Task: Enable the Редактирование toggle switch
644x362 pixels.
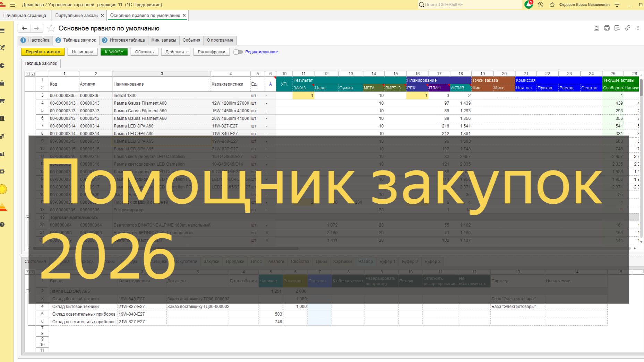Action: (238, 52)
